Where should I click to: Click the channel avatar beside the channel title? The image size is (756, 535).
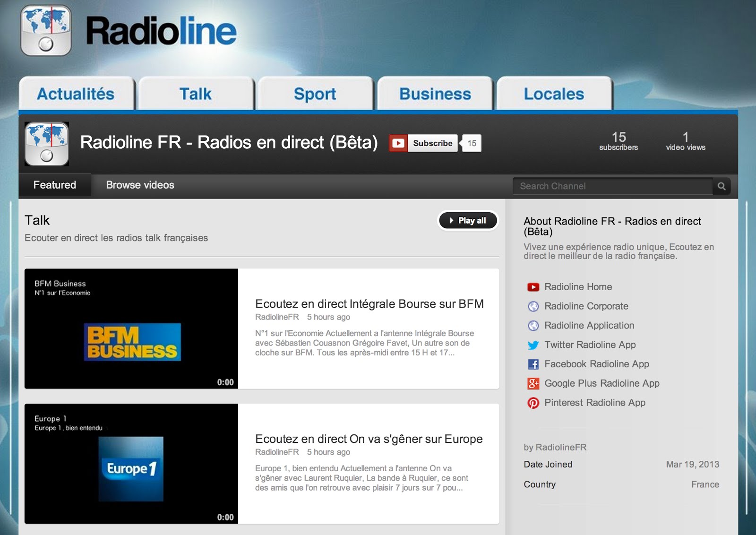point(47,144)
